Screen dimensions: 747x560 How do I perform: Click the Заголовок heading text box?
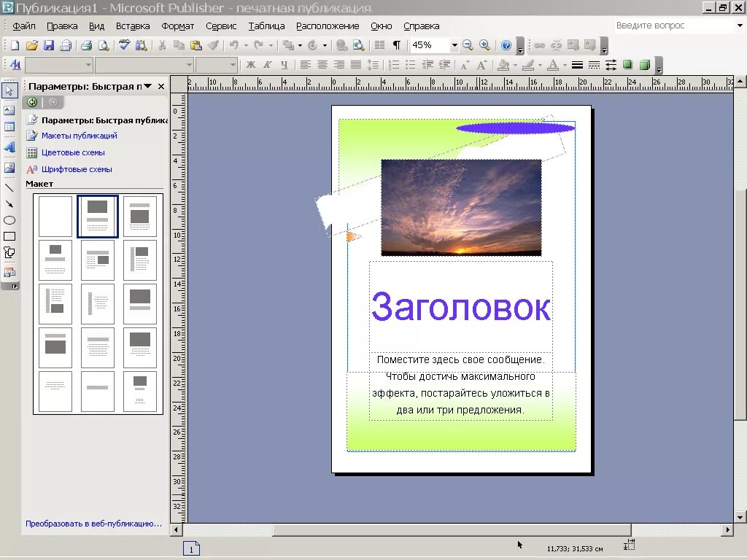click(x=461, y=307)
